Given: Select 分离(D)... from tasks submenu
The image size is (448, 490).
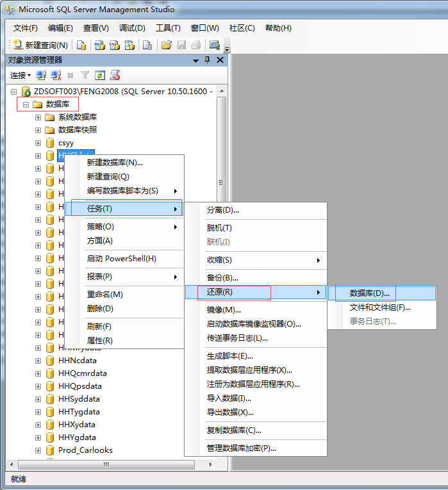Looking at the screenshot, I should tap(256, 210).
